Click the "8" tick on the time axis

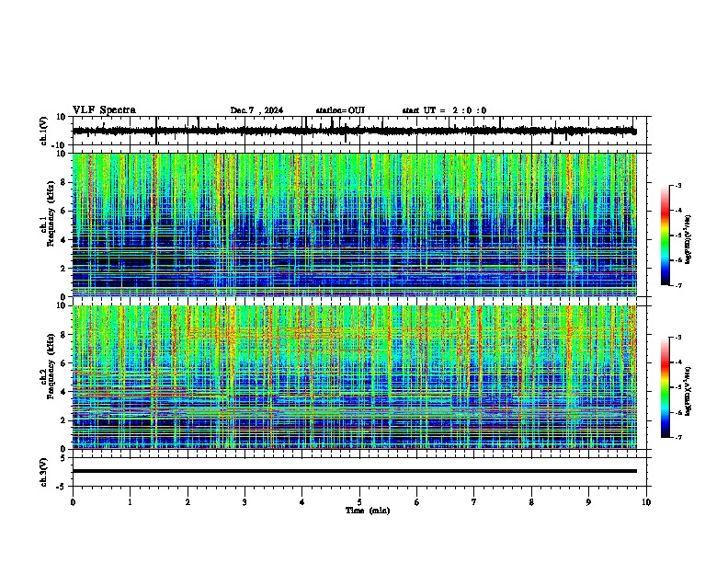coord(531,502)
